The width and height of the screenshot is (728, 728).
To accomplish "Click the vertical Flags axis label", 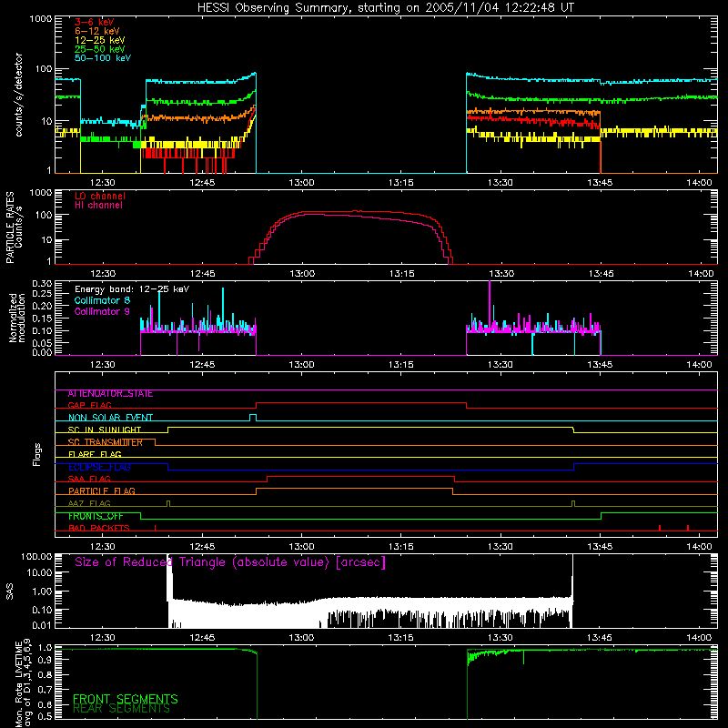I will click(37, 454).
